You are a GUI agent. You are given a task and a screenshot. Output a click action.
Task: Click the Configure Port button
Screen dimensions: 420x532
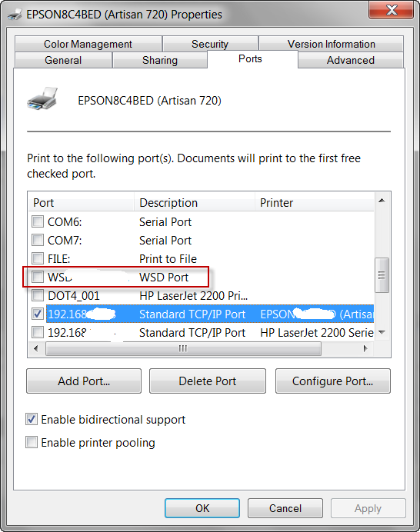point(333,381)
